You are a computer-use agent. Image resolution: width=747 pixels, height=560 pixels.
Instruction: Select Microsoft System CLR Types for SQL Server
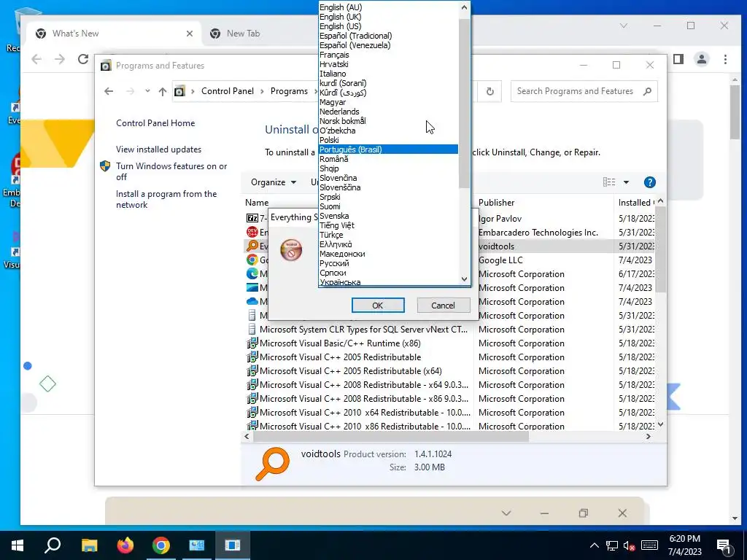(363, 330)
